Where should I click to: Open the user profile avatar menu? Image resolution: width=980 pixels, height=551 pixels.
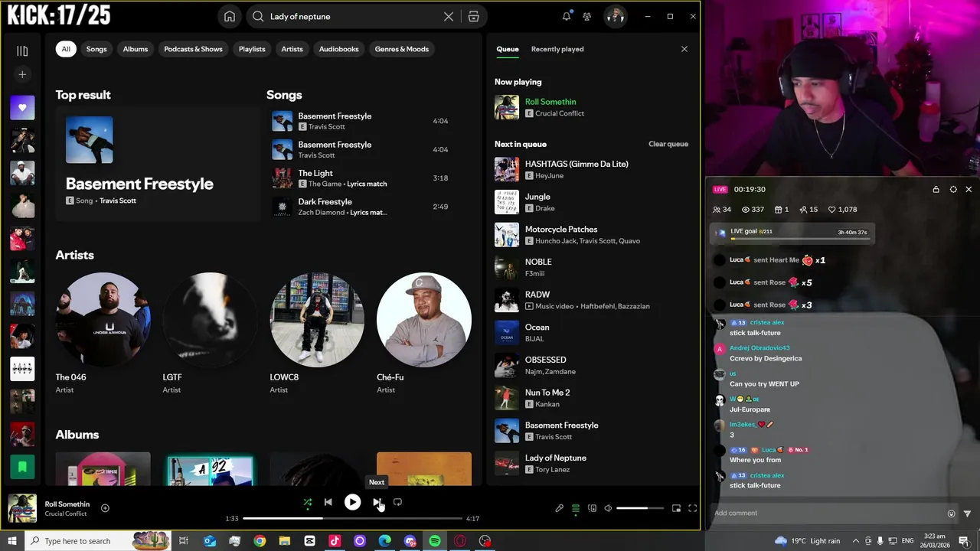tap(615, 16)
